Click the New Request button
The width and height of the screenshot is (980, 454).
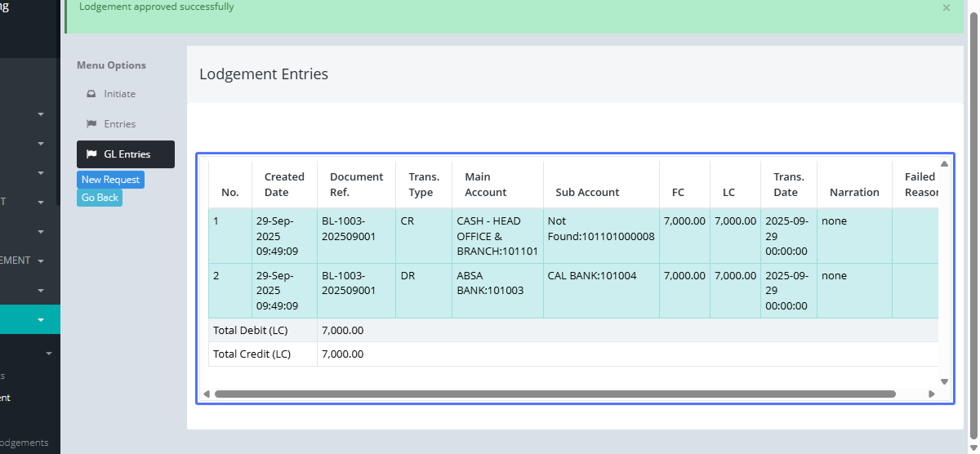click(x=110, y=180)
